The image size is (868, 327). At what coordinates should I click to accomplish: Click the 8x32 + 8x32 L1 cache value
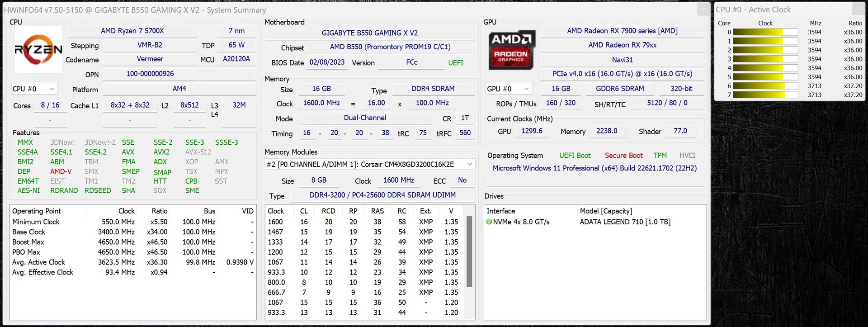[130, 105]
